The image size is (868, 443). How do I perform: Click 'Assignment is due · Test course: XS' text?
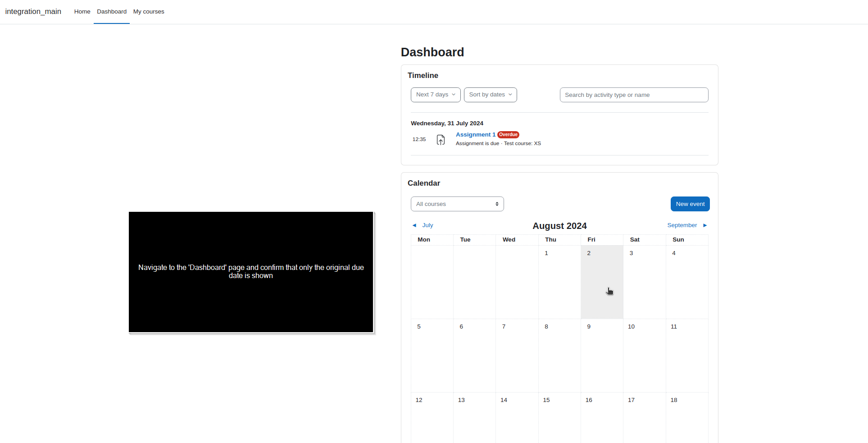(x=498, y=144)
